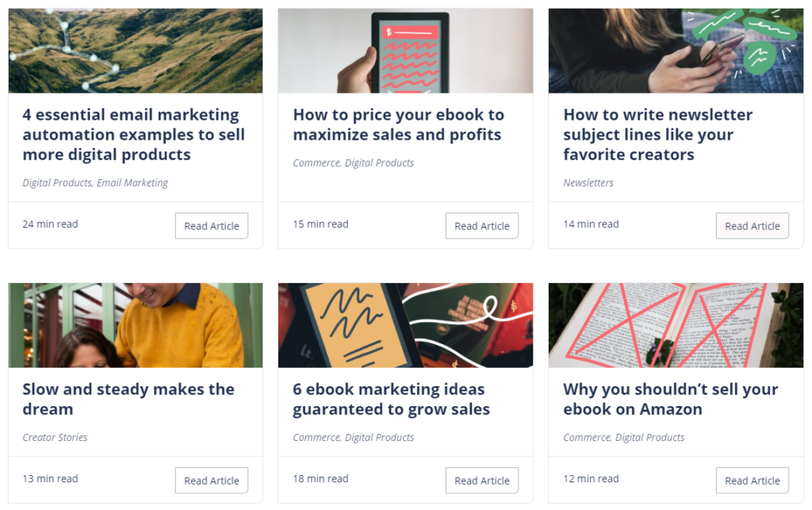
Task: Open '4 essential email marketing automation' title
Action: click(133, 135)
